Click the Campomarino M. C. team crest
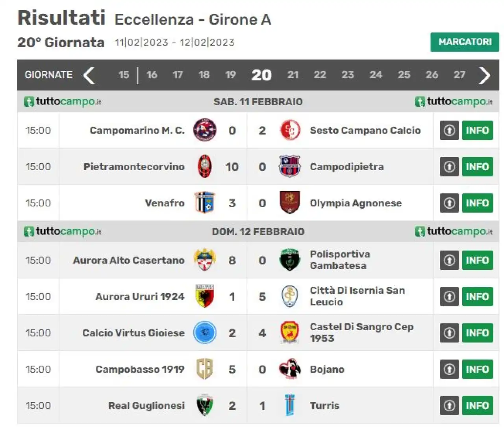504x433 pixels. [205, 130]
